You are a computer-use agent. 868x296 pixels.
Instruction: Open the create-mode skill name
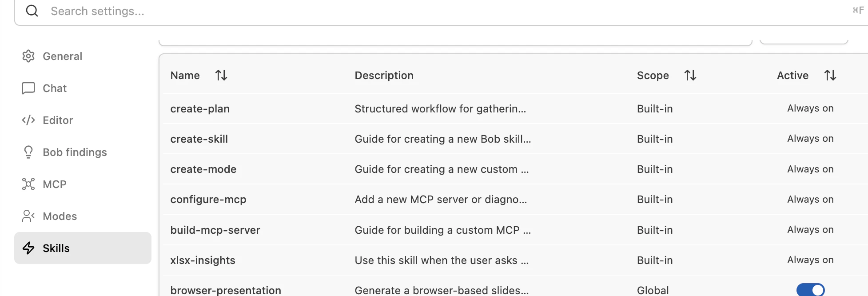tap(203, 169)
